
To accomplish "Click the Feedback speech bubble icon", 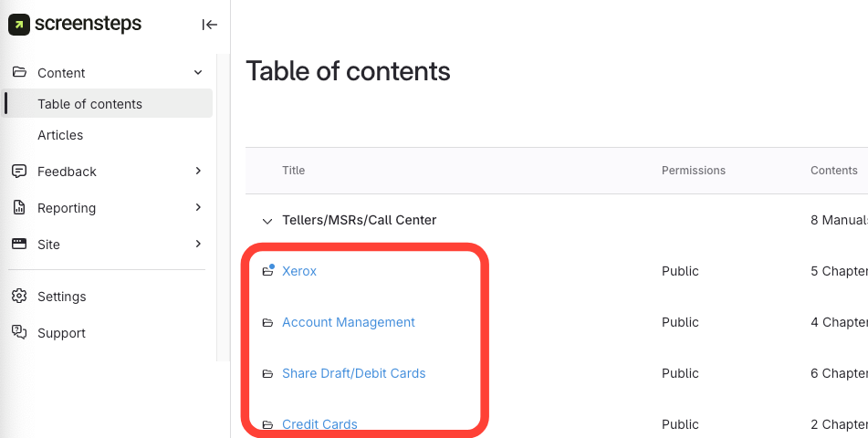I will [x=19, y=172].
